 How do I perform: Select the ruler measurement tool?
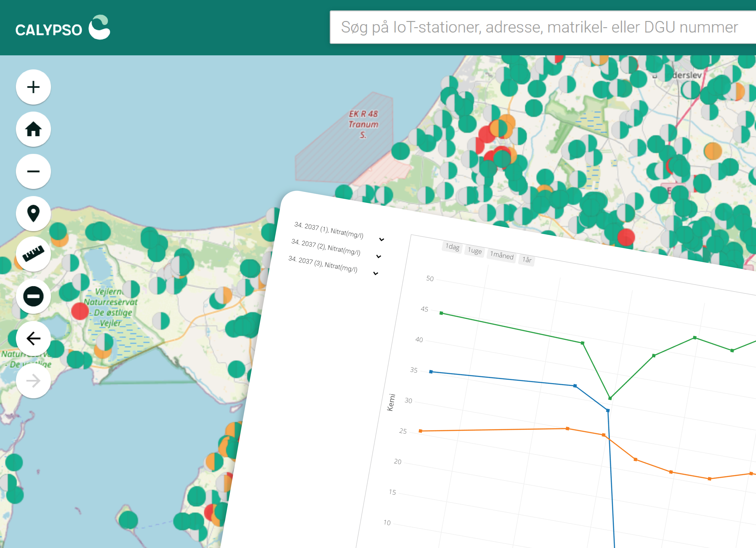coord(33,254)
